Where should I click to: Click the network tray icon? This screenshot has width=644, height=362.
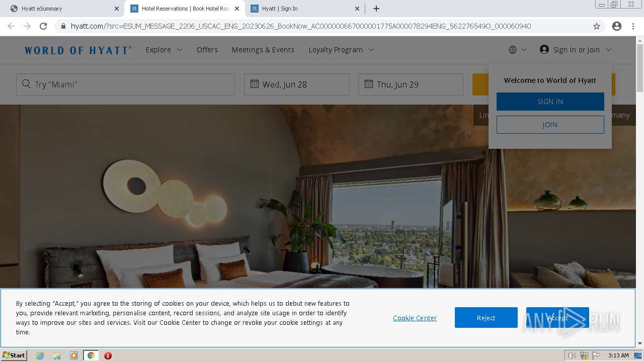pyautogui.click(x=584, y=355)
